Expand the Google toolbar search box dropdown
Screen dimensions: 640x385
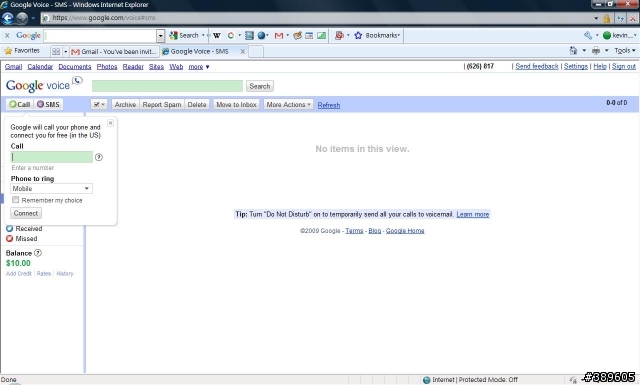click(161, 36)
